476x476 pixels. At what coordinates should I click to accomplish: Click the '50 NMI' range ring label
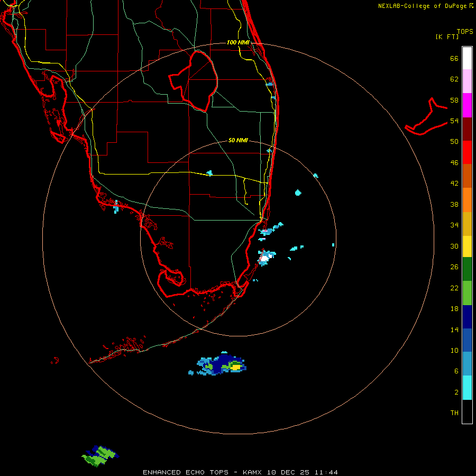(238, 140)
